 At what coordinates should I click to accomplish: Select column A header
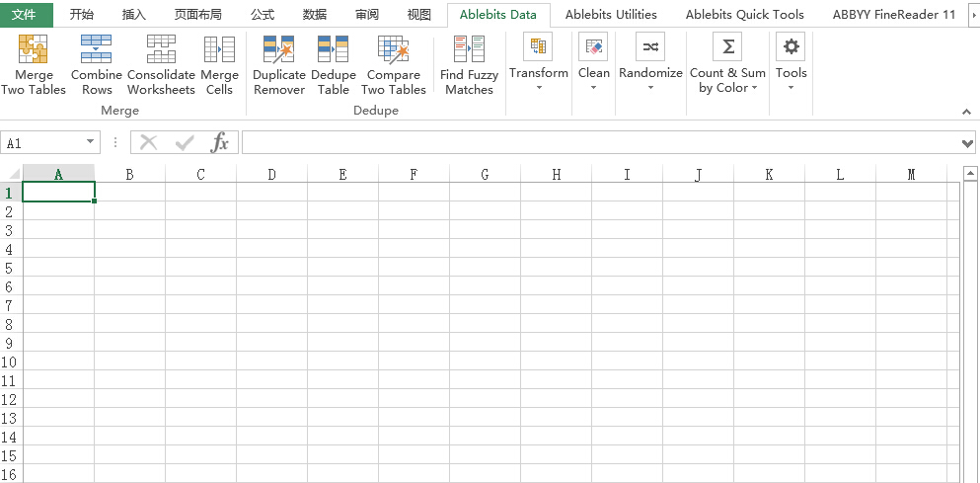click(x=59, y=174)
